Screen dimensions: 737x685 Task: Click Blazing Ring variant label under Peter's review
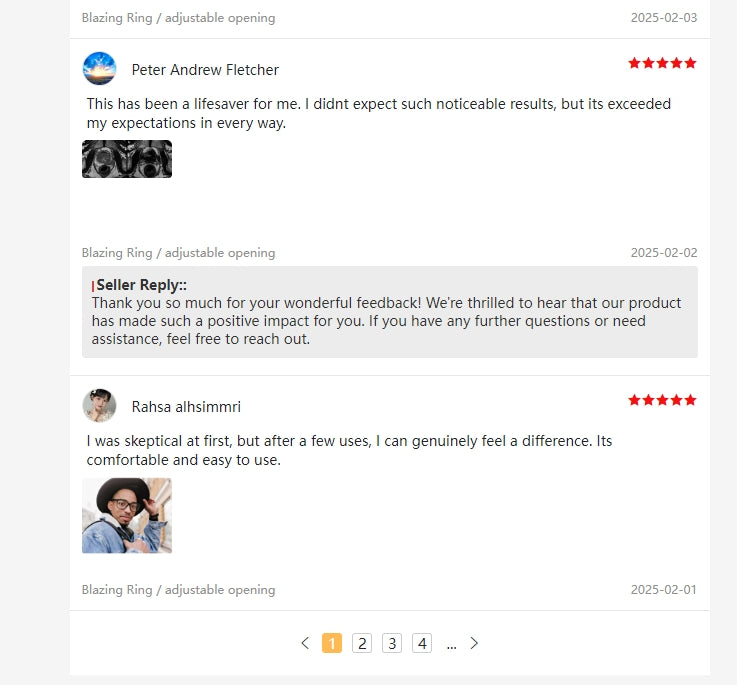[x=178, y=253]
